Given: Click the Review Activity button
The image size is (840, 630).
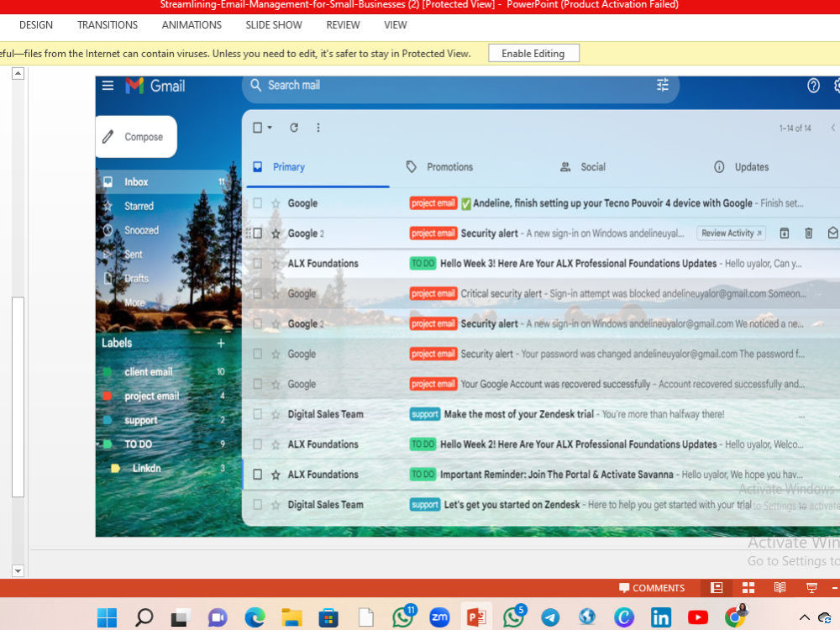Looking at the screenshot, I should (x=732, y=233).
